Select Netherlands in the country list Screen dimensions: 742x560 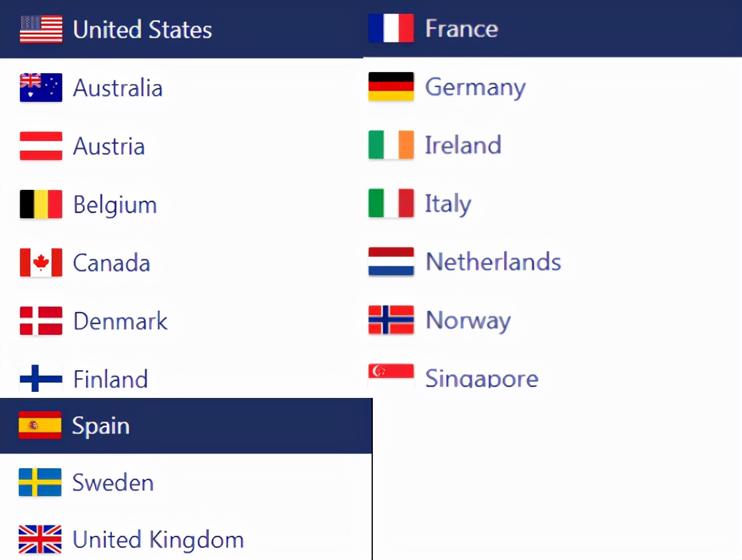click(x=493, y=262)
